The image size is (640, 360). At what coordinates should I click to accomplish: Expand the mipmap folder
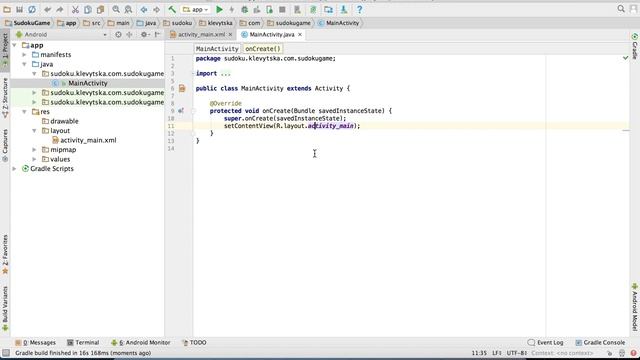(34, 150)
